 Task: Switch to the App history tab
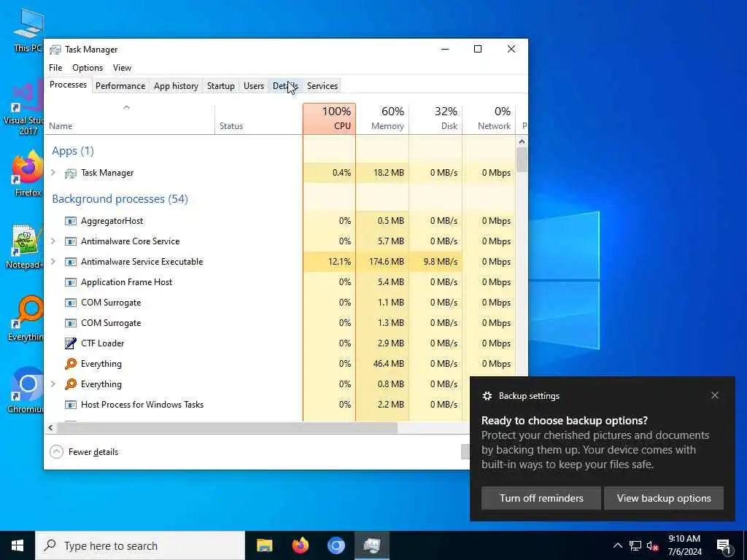pos(176,86)
